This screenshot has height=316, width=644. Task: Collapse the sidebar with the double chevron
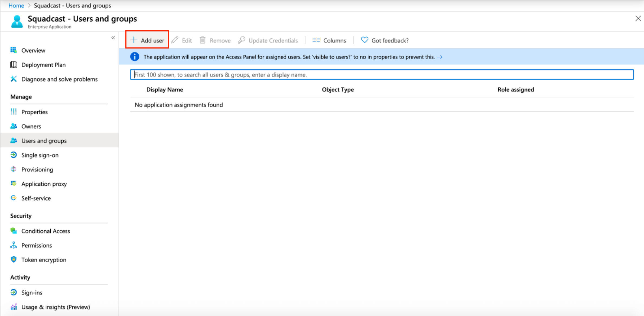[x=113, y=38]
